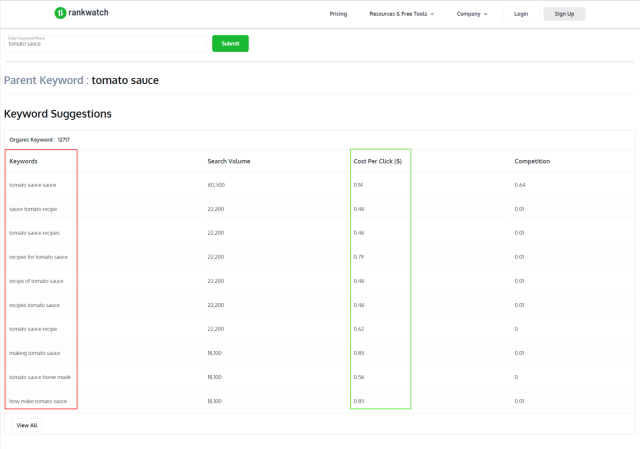Expand the Resources & Free Tools menu
The width and height of the screenshot is (640, 449).
point(401,14)
